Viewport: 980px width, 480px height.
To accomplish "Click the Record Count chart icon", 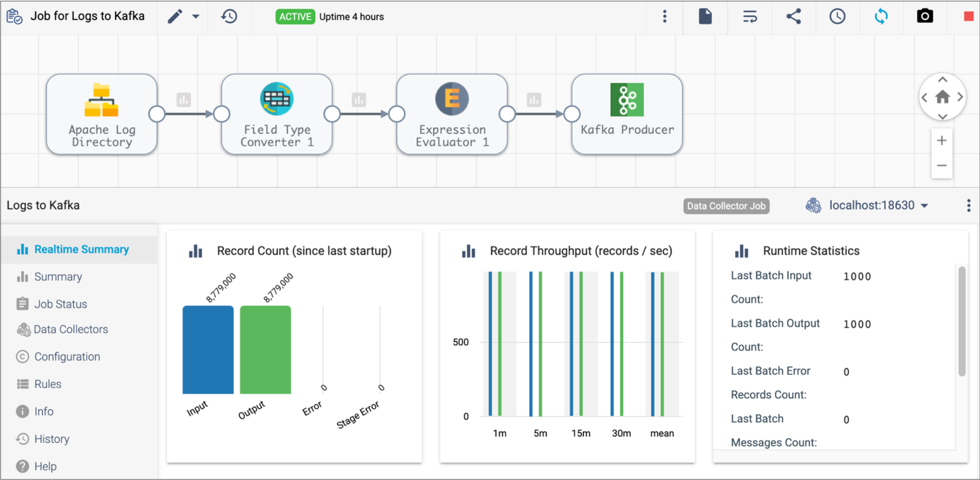I will [195, 251].
